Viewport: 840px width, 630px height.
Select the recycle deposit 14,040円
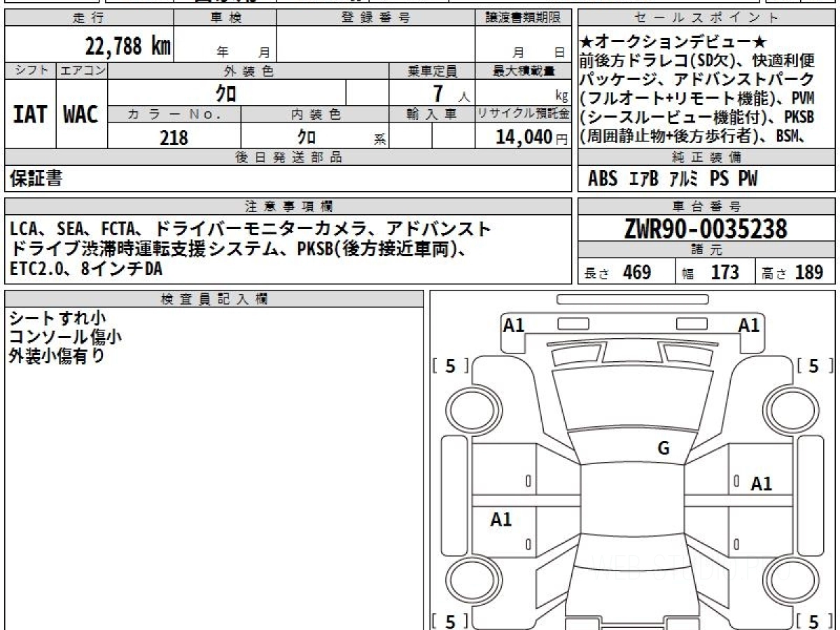(532, 137)
